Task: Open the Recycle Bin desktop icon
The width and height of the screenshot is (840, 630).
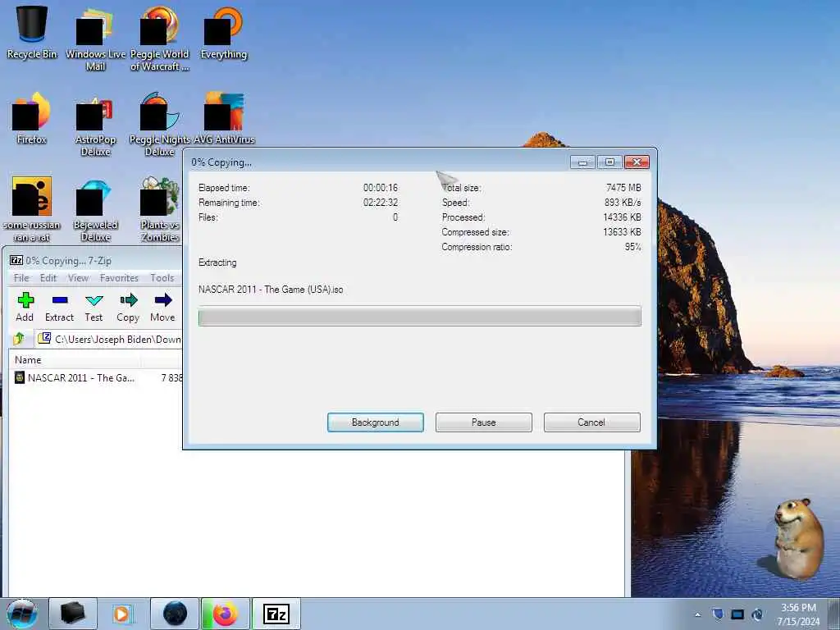Action: click(32, 32)
